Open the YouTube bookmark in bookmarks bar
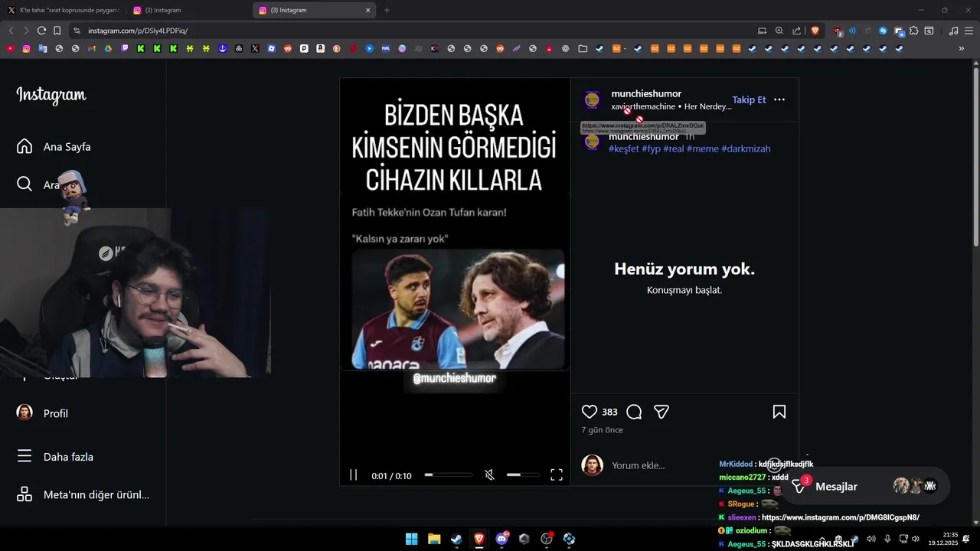 [10, 48]
